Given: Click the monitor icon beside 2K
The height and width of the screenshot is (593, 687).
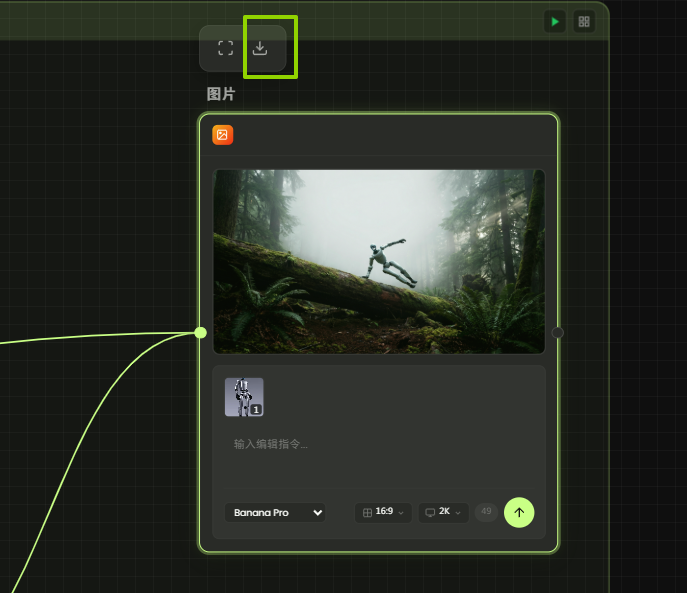Looking at the screenshot, I should click(430, 512).
